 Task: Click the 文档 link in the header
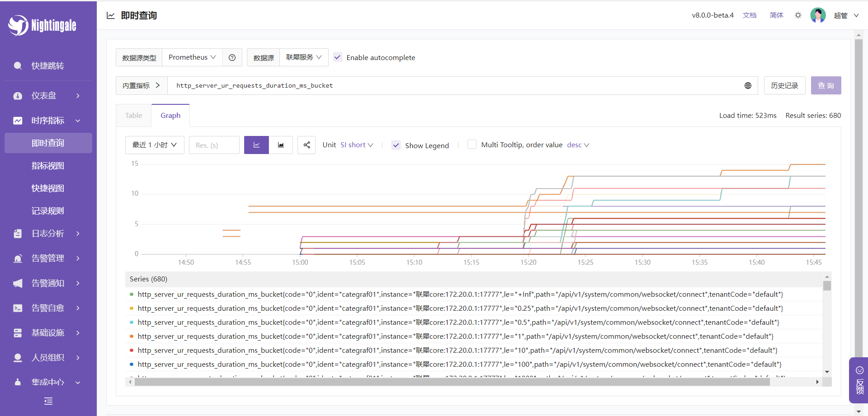coord(749,15)
